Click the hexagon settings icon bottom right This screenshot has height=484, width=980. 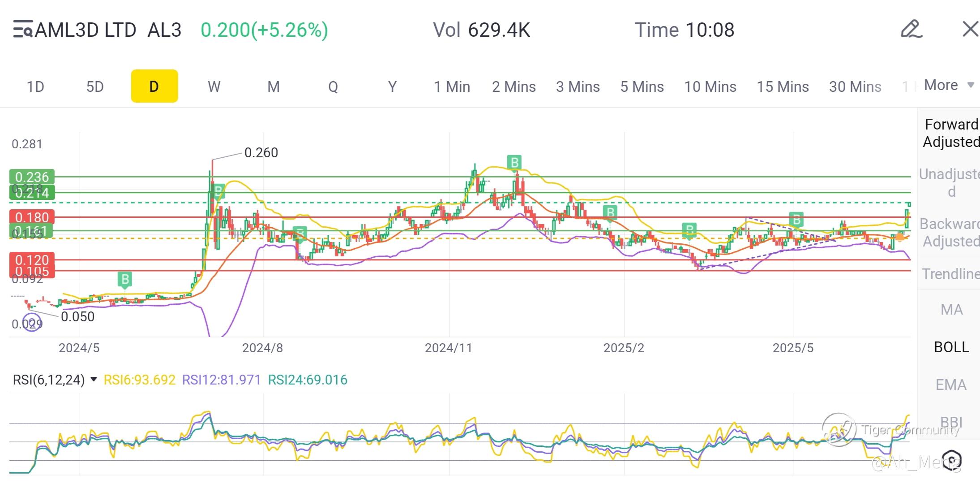point(951,460)
